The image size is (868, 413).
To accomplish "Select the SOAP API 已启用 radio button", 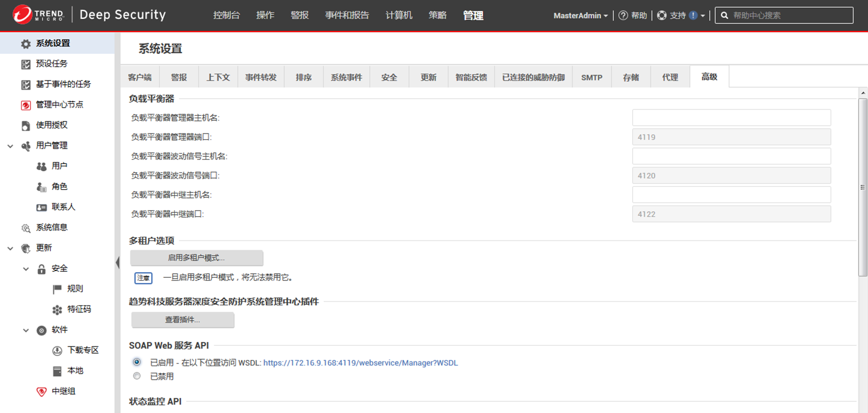I will pyautogui.click(x=137, y=362).
